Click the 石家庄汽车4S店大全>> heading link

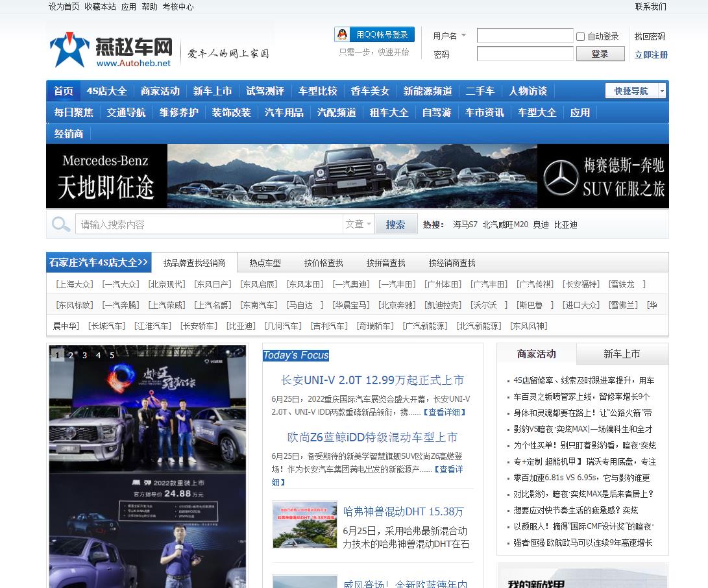click(x=99, y=262)
